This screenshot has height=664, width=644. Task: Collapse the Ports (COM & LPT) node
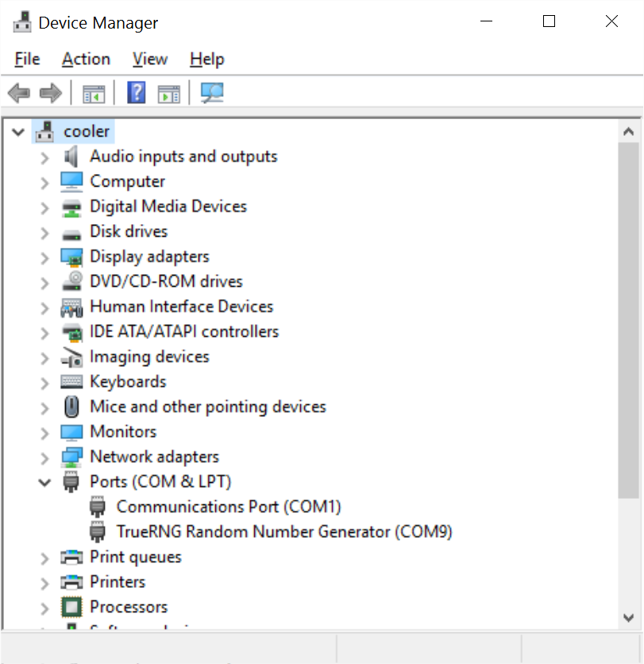(x=44, y=481)
